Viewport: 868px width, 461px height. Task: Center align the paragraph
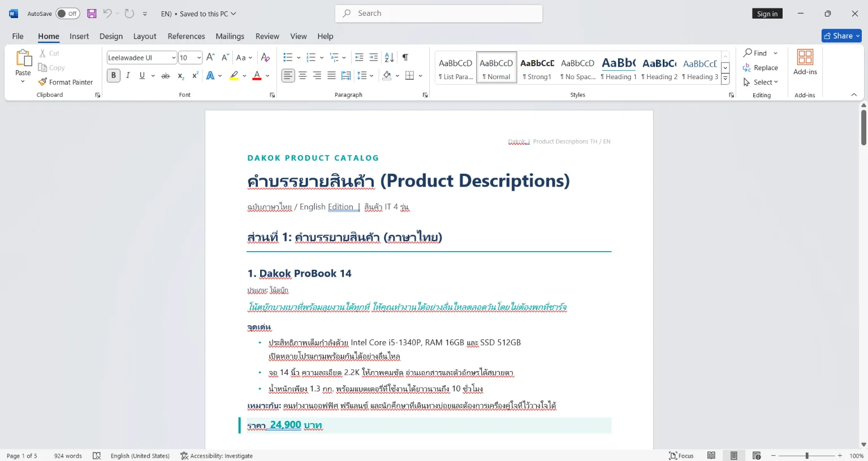point(303,75)
